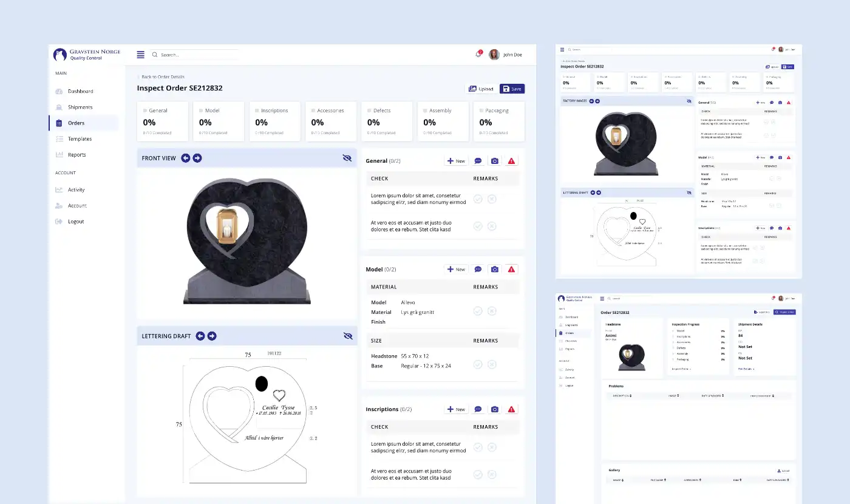
Task: Click Back to Order Details link
Action: point(163,77)
